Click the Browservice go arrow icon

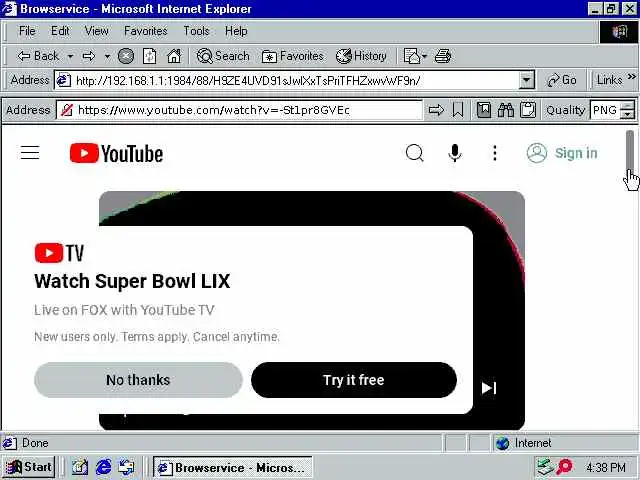[436, 110]
